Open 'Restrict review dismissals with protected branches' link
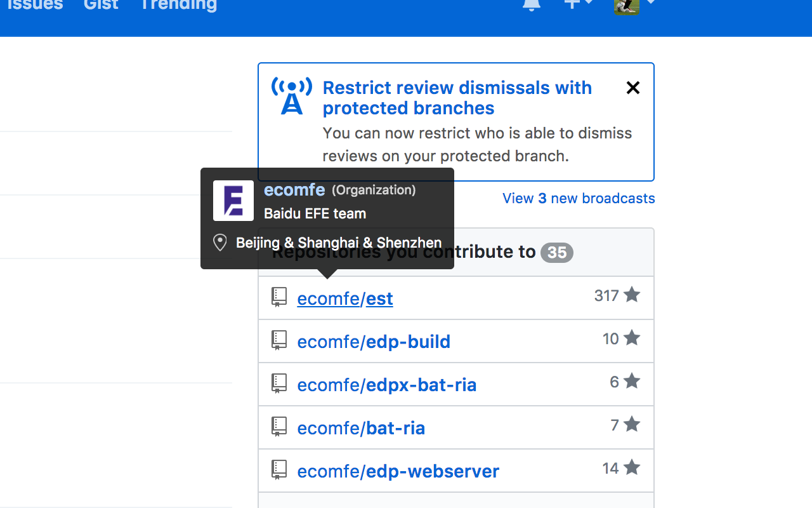This screenshot has width=812, height=508. 457,98
